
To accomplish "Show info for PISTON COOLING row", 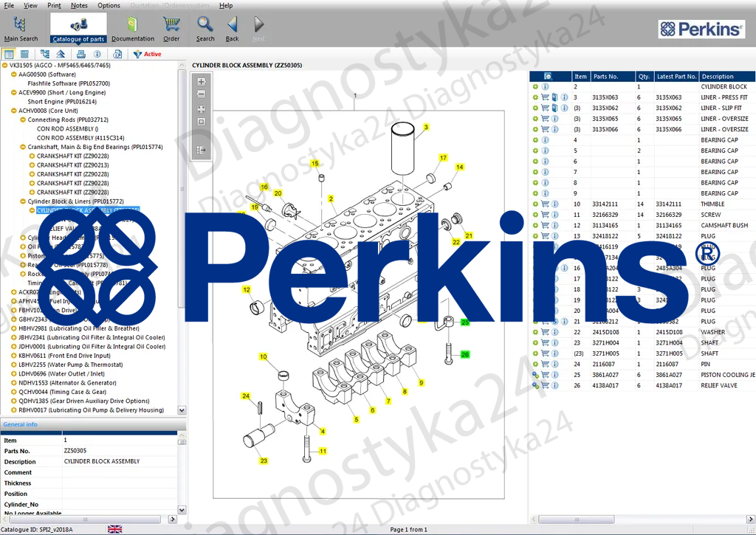I will (554, 375).
